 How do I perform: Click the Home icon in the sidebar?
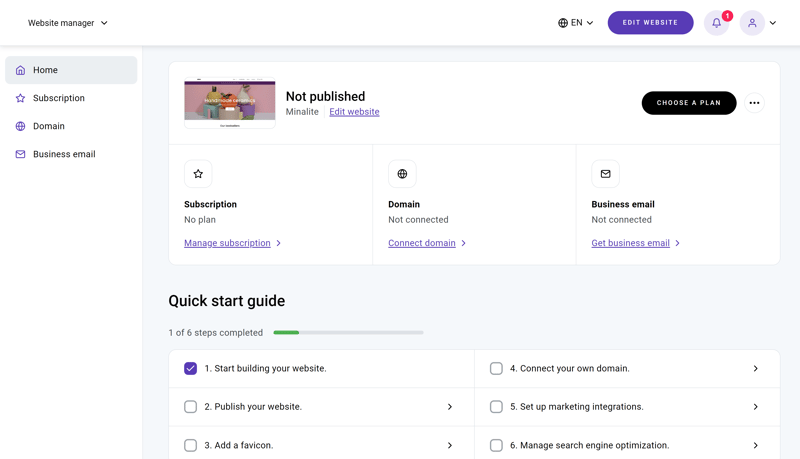pyautogui.click(x=20, y=70)
